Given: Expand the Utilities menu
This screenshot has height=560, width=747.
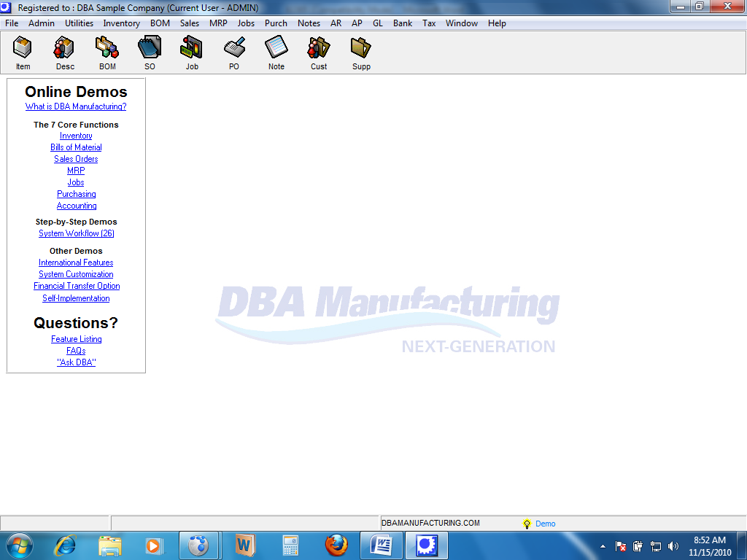Looking at the screenshot, I should tap(79, 23).
